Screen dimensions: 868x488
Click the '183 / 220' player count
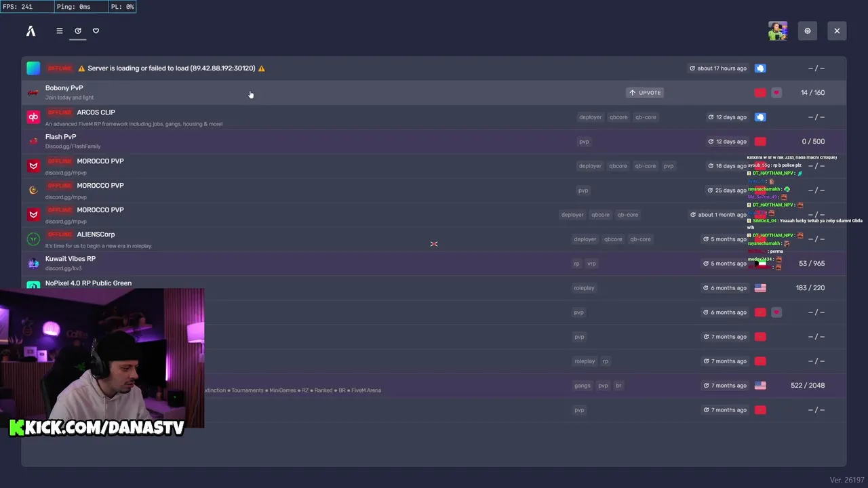point(810,288)
